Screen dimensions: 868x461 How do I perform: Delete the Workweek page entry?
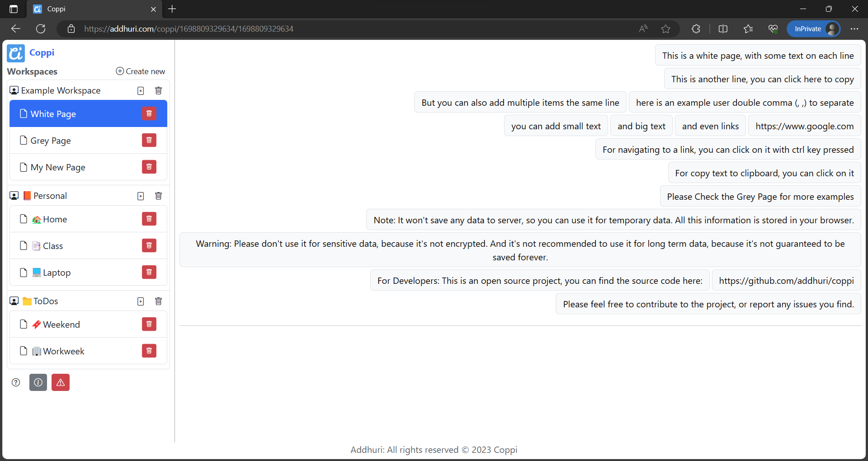149,351
